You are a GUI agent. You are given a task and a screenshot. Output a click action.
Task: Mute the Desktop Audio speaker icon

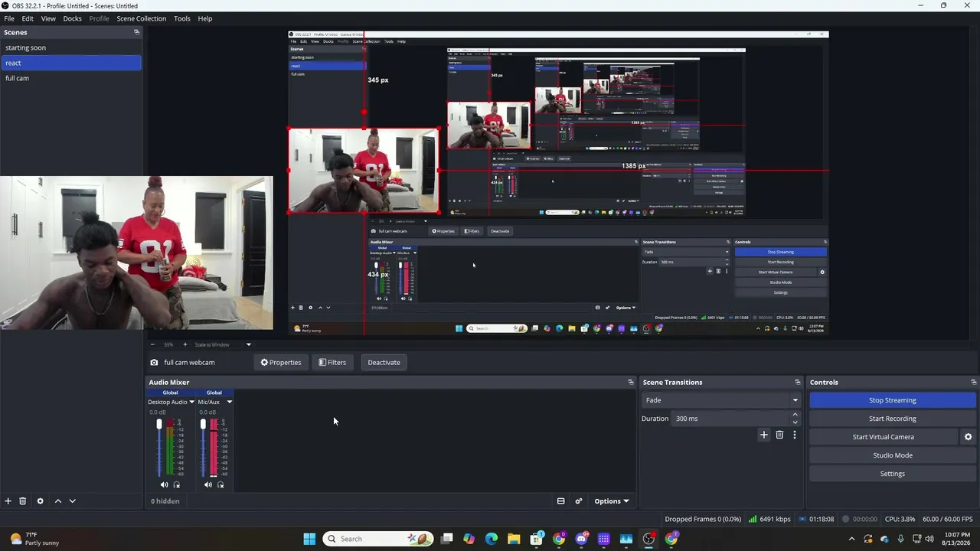point(164,484)
